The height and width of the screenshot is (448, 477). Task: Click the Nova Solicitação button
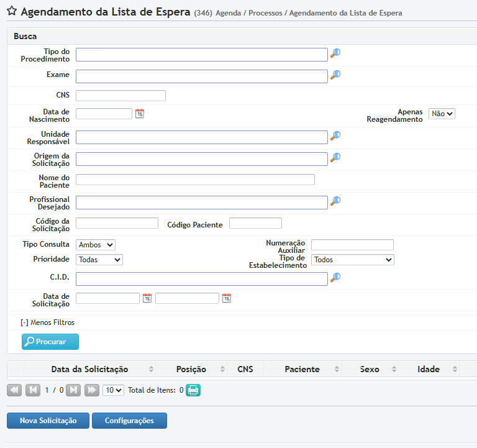point(48,421)
